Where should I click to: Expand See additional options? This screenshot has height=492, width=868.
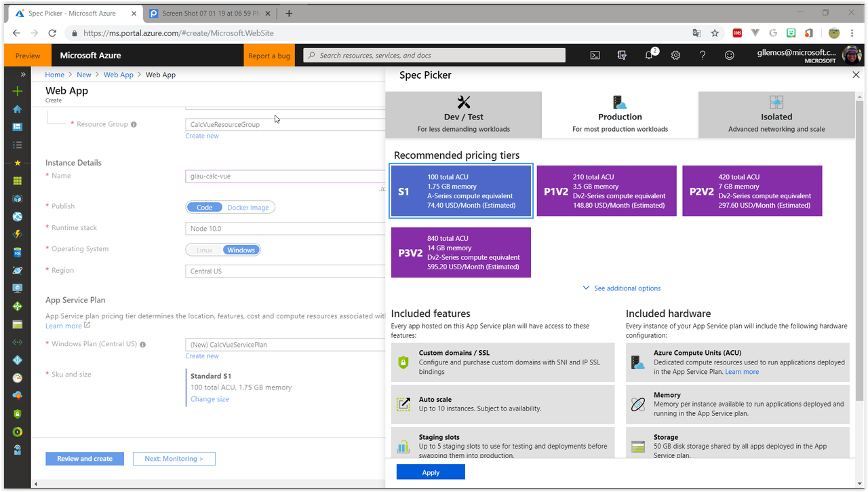point(622,288)
